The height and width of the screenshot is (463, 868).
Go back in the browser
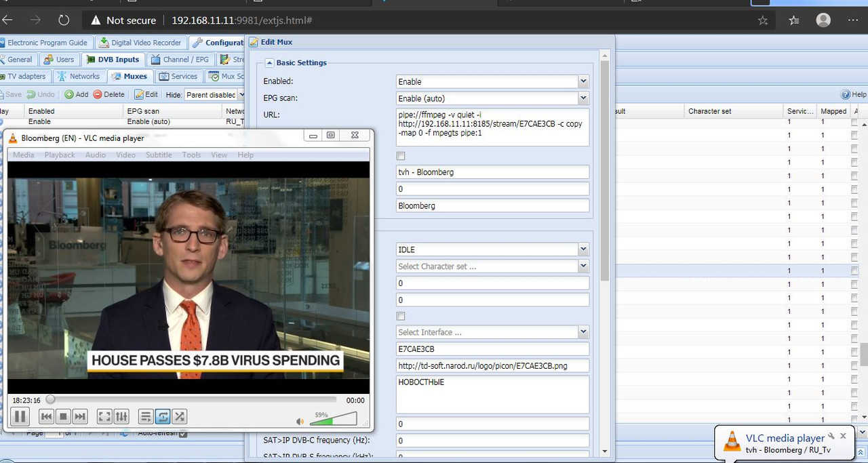(x=7, y=20)
